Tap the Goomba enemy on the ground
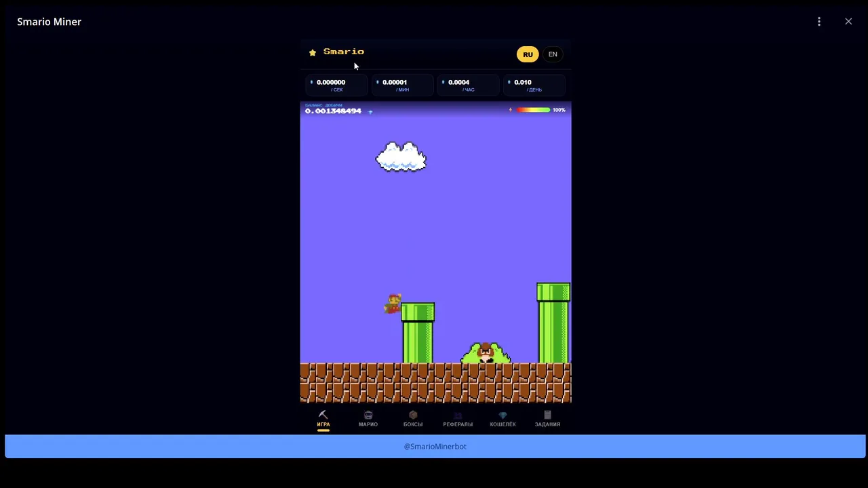Screen dimensions: 868x488 (486, 353)
